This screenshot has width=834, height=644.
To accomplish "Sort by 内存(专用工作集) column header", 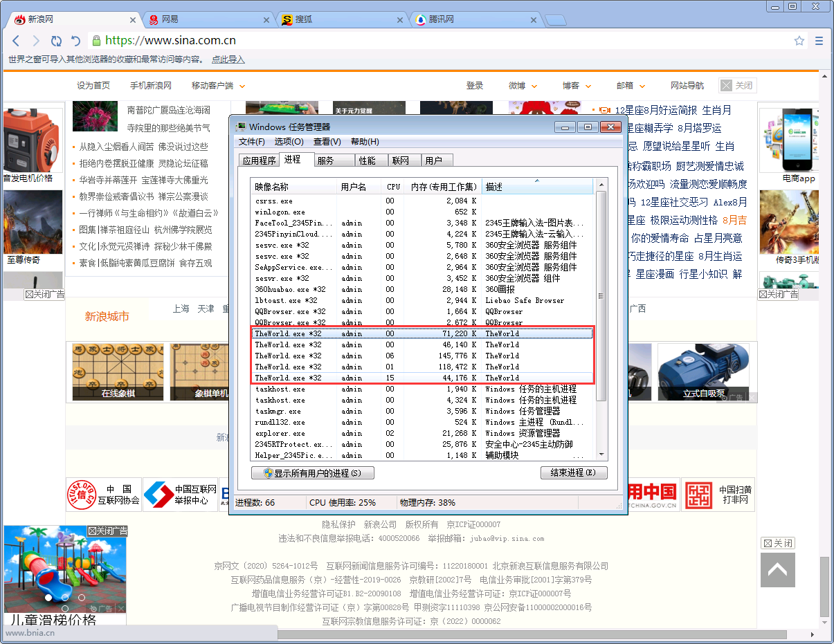I will pos(443,187).
